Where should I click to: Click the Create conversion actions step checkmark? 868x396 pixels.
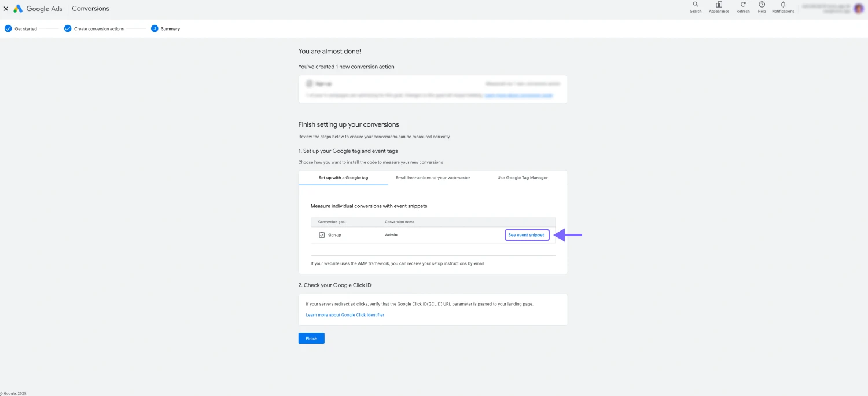pos(68,28)
